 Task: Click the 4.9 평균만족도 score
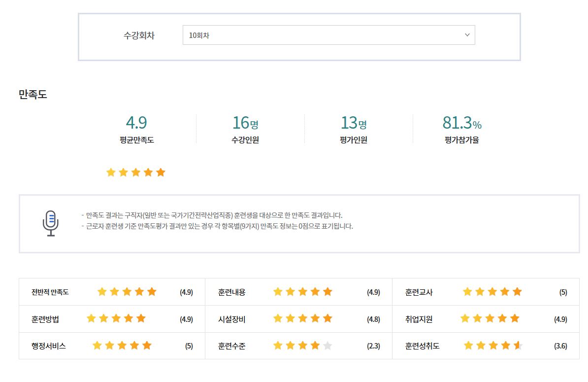[x=136, y=122]
